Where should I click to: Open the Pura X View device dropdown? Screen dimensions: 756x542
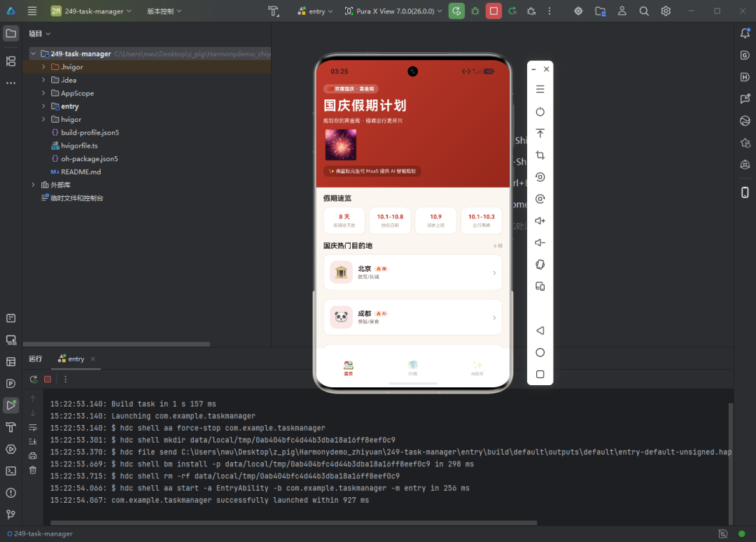coord(393,11)
